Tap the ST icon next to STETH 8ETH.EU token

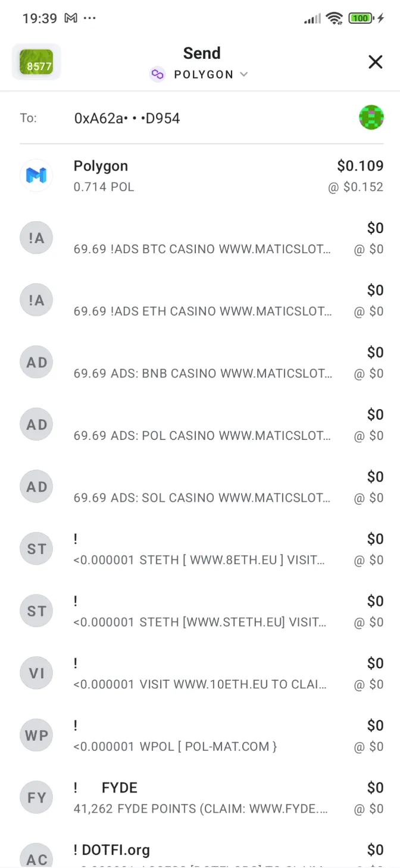coord(36,548)
